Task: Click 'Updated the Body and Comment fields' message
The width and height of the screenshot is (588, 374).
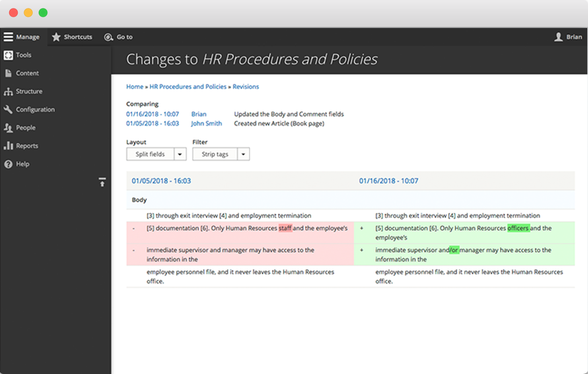Action: tap(289, 114)
